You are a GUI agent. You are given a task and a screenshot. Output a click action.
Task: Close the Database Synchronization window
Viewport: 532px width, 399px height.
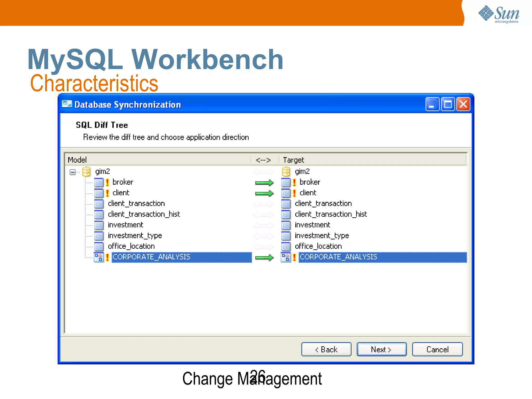[x=463, y=104]
